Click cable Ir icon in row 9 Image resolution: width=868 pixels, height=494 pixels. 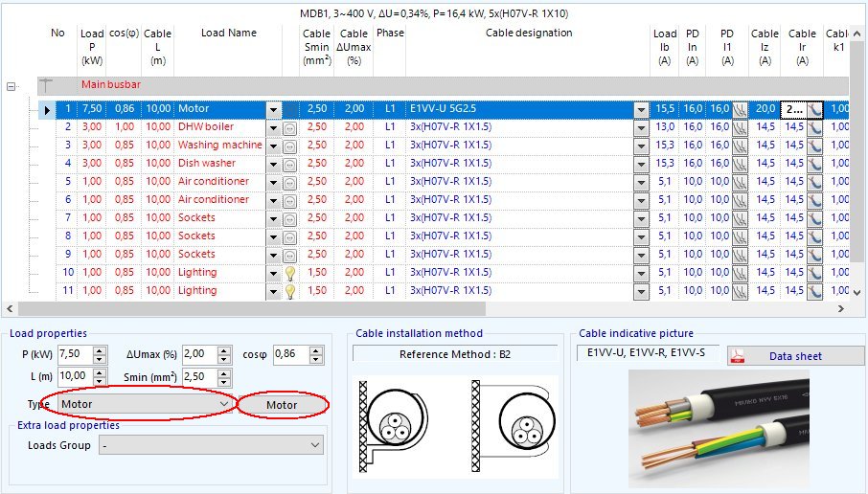tap(815, 255)
